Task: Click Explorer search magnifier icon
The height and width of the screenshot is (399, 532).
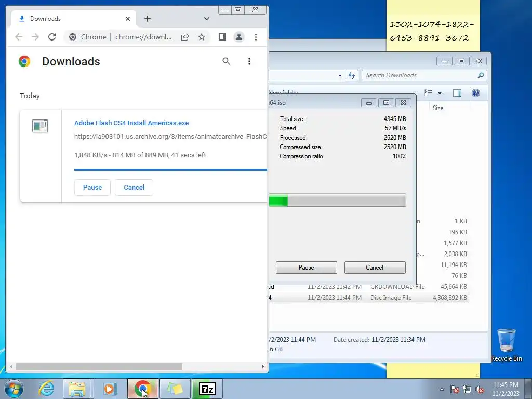Action: tap(481, 75)
